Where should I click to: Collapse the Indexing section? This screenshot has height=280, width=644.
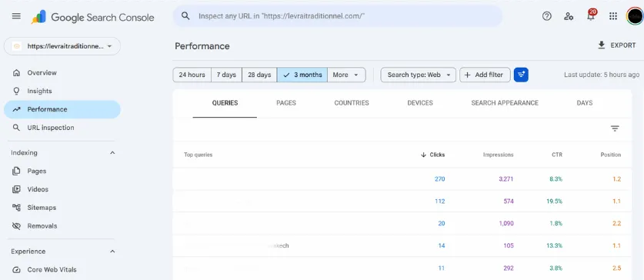[x=112, y=153]
